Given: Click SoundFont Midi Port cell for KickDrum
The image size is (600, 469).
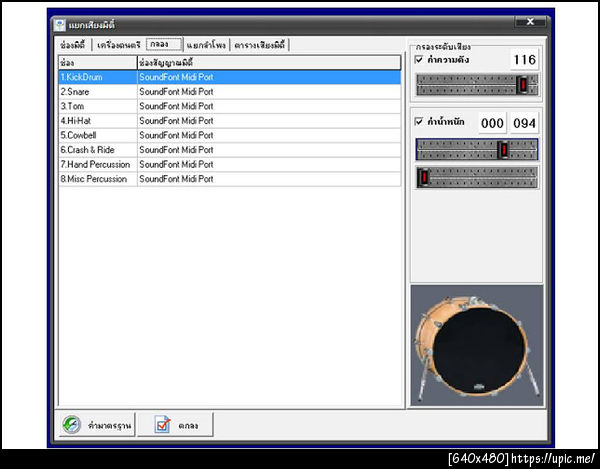Looking at the screenshot, I should pyautogui.click(x=269, y=77).
